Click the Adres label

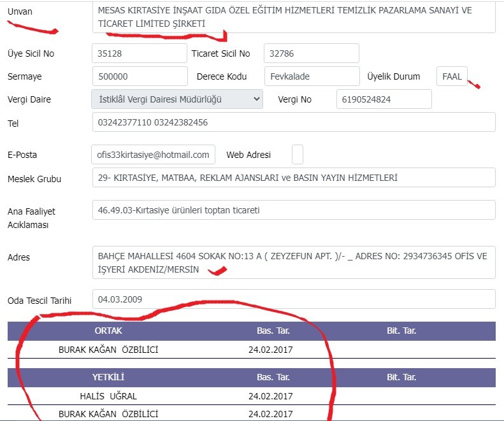18,257
